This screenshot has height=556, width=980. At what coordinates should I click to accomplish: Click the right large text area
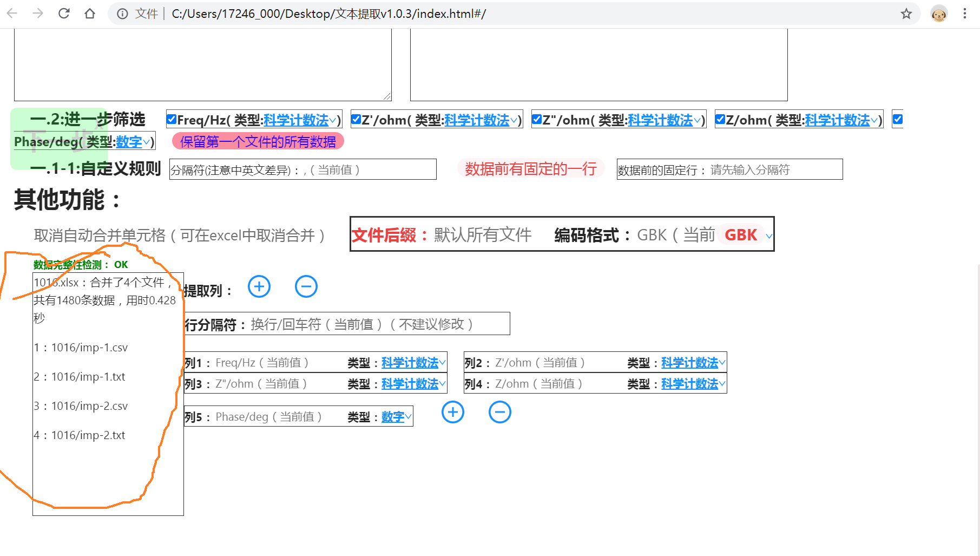pos(598,64)
